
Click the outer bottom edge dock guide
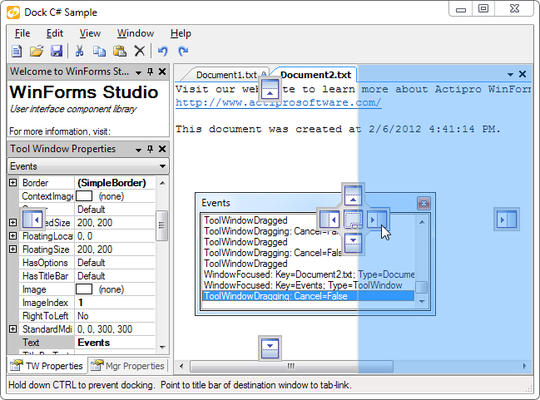pyautogui.click(x=270, y=348)
